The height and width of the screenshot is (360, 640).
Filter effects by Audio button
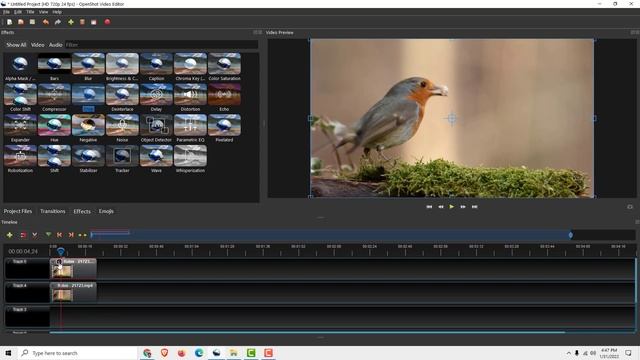point(56,45)
